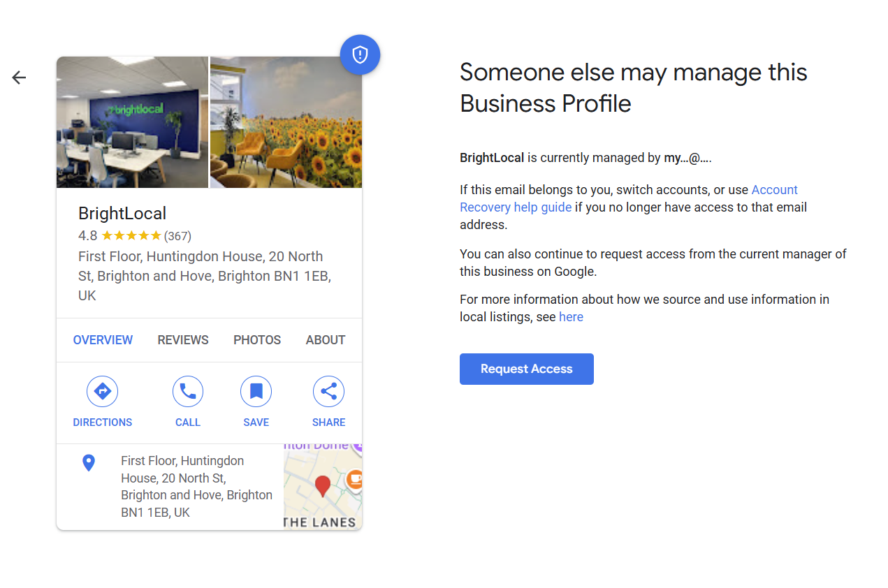Click the Share icon

[x=328, y=391]
